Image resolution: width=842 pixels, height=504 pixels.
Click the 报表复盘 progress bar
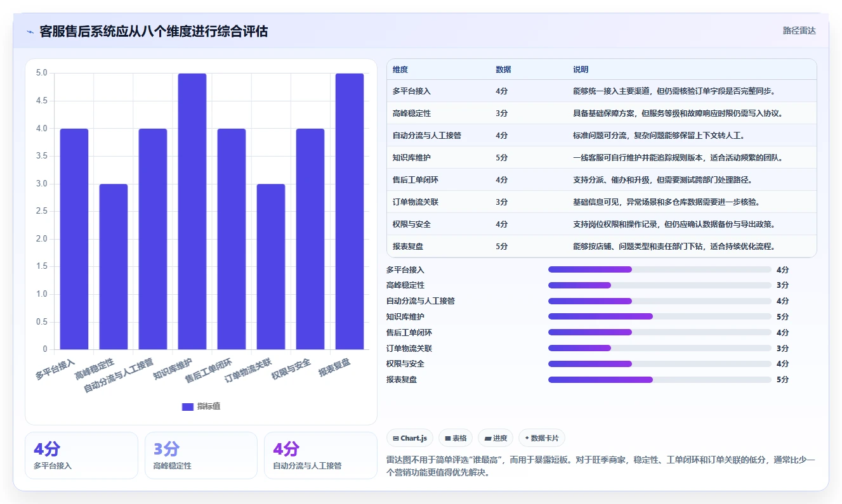pos(660,380)
